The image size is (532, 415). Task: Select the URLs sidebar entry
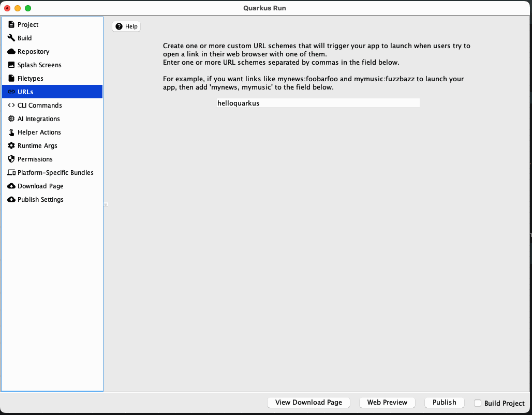25,92
